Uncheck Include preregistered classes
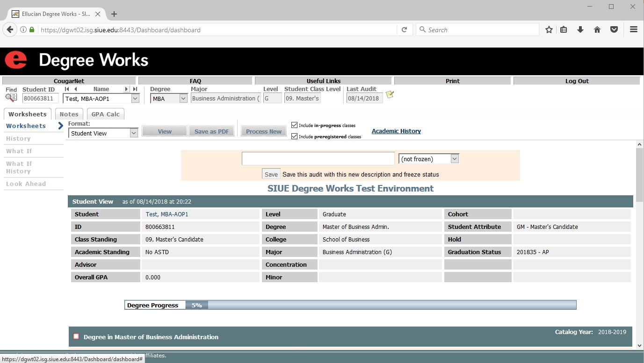Screen dimensions: 644x363 pyautogui.click(x=294, y=136)
